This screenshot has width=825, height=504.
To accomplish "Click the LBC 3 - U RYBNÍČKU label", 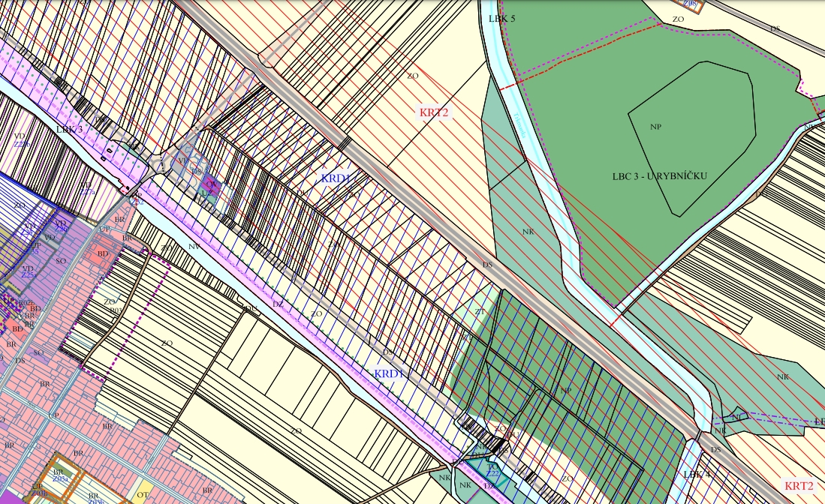I will tap(660, 175).
